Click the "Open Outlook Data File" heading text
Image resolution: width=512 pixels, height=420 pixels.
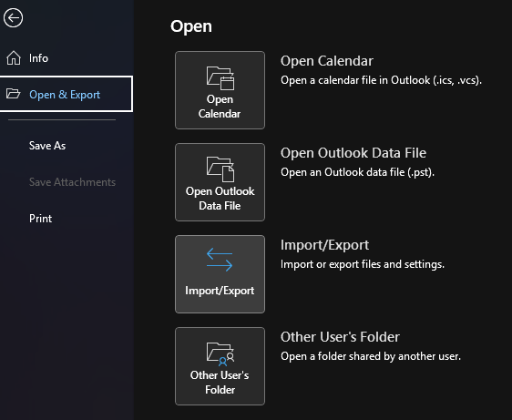pos(353,153)
